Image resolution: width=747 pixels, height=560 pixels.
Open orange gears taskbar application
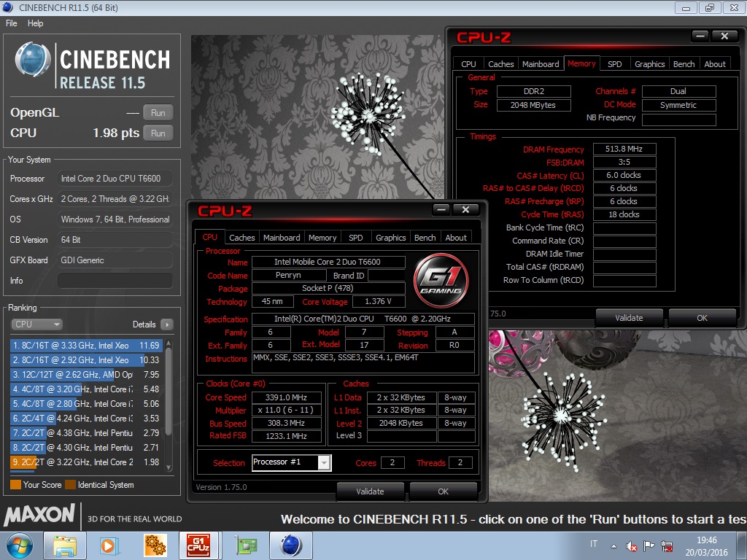(x=155, y=545)
